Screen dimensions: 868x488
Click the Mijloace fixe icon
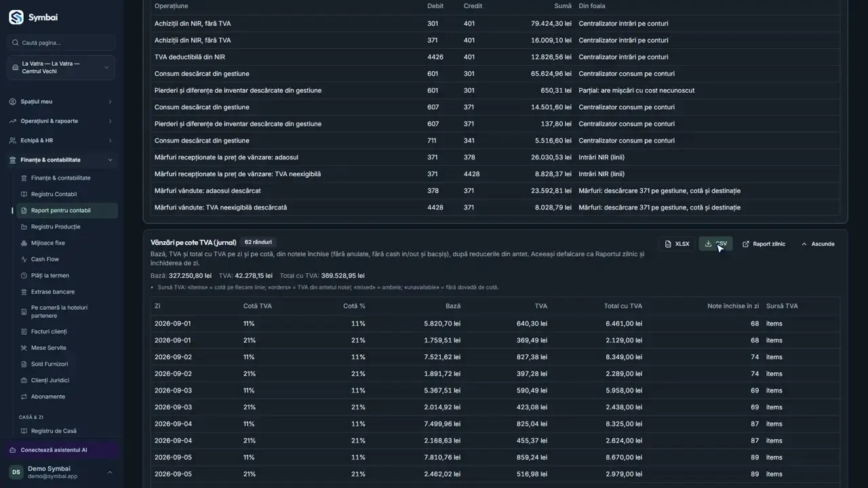click(24, 243)
